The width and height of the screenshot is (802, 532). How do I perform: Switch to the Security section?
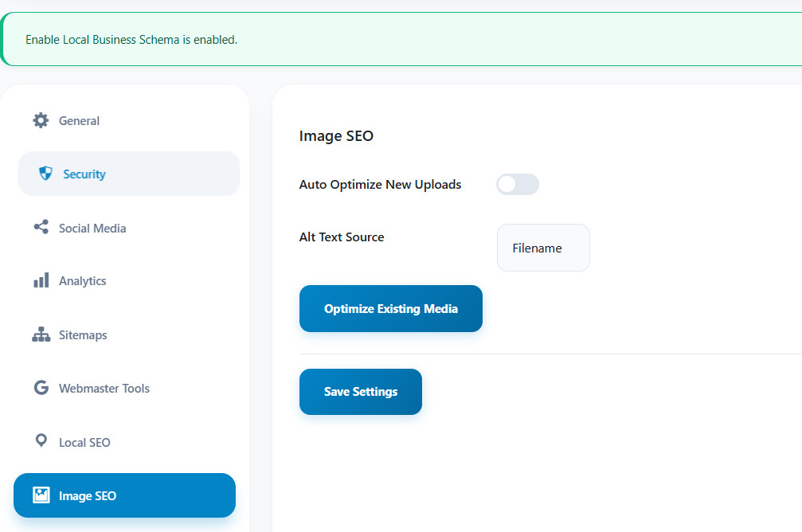coord(84,173)
